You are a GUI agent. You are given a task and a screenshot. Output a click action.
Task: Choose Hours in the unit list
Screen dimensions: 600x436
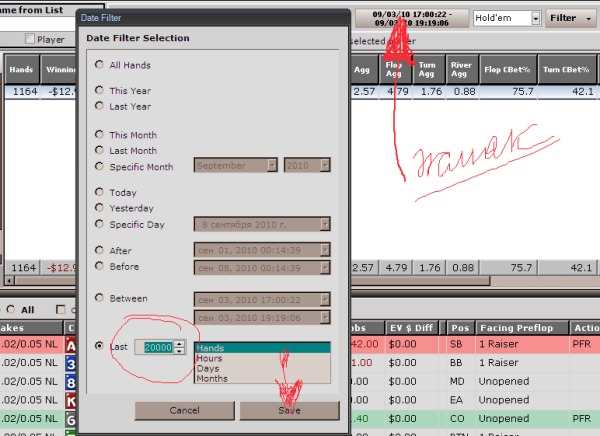click(x=262, y=358)
